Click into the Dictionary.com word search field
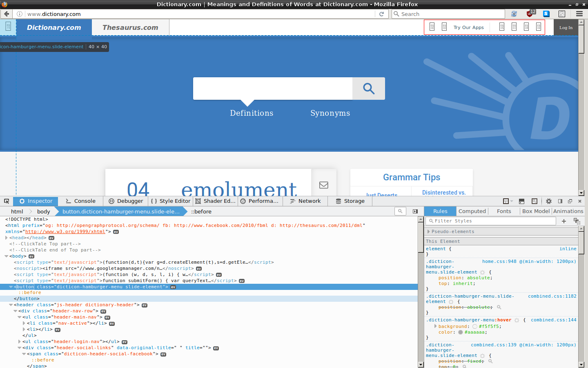Screen dimensions: 588x368 click(x=273, y=88)
